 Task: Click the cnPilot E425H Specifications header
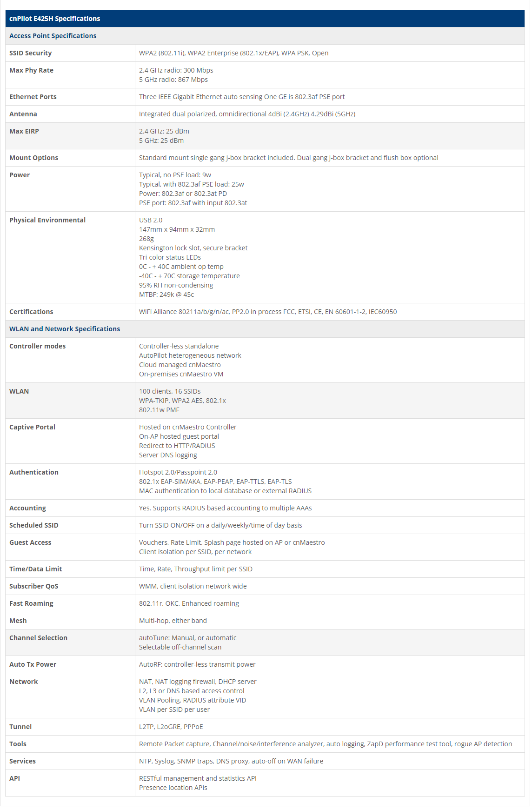pos(55,19)
